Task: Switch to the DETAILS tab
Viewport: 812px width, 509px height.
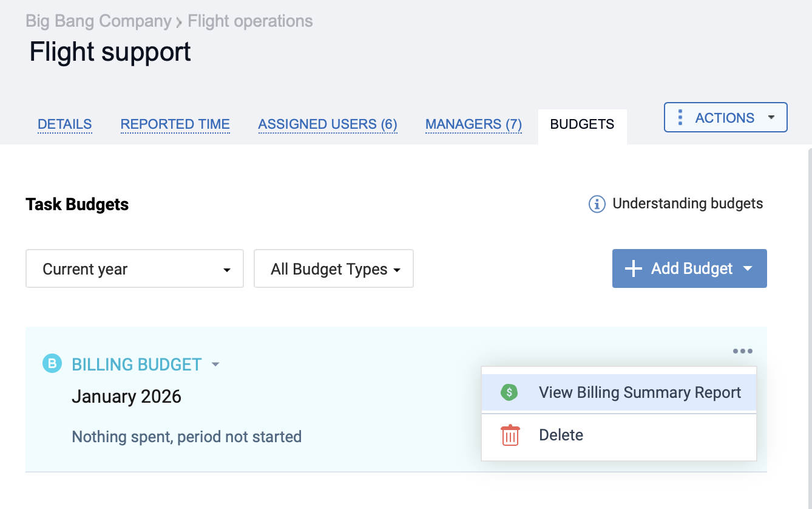Action: 64,124
